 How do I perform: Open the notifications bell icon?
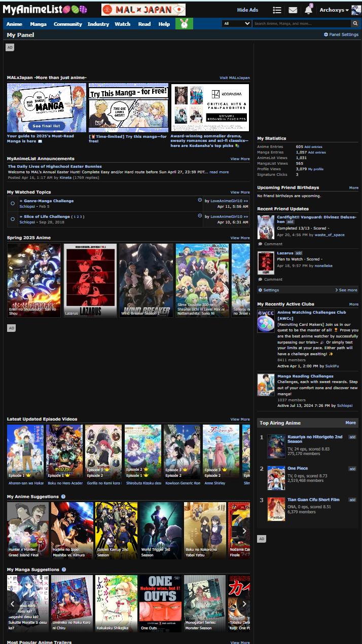pos(308,10)
